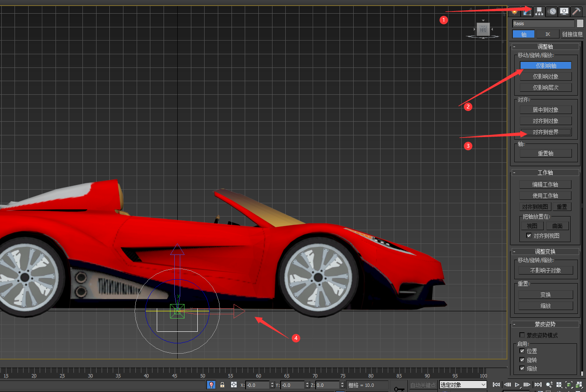Open the Hierarchy panel tab icon
The image size is (586, 392).
tap(539, 12)
